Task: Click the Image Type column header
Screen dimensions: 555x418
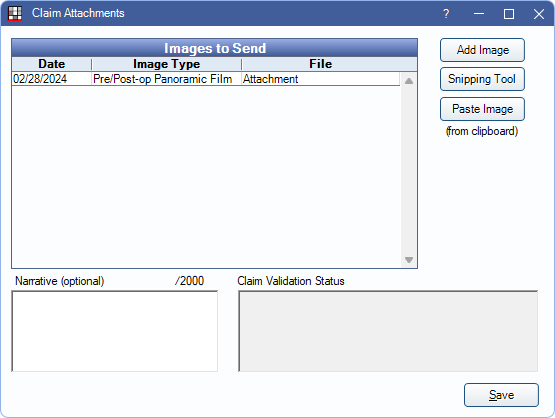Action: 166,64
